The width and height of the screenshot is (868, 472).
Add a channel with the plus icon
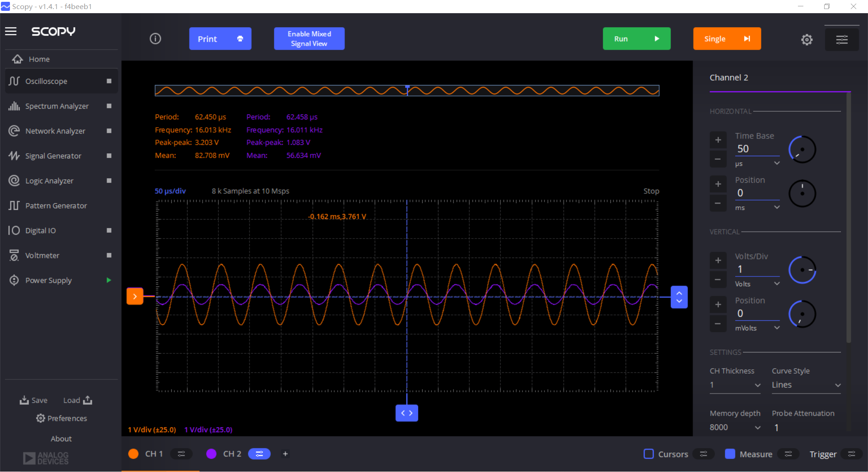[x=285, y=454]
